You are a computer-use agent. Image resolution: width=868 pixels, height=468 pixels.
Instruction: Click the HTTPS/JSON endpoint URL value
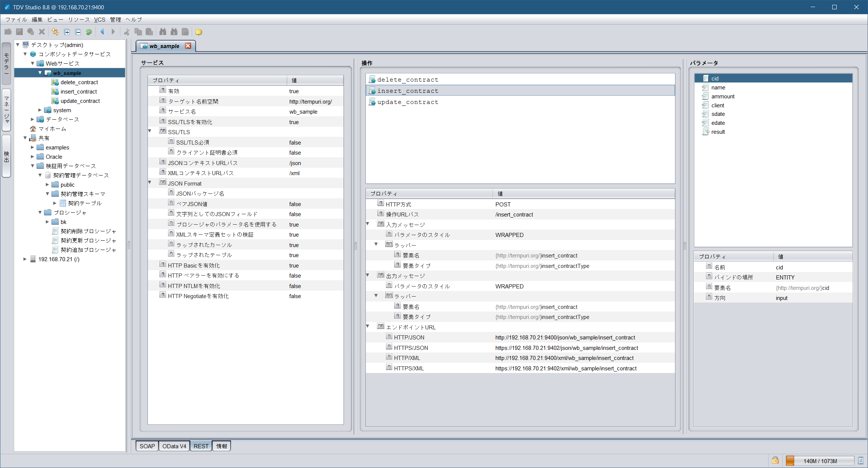tap(567, 348)
